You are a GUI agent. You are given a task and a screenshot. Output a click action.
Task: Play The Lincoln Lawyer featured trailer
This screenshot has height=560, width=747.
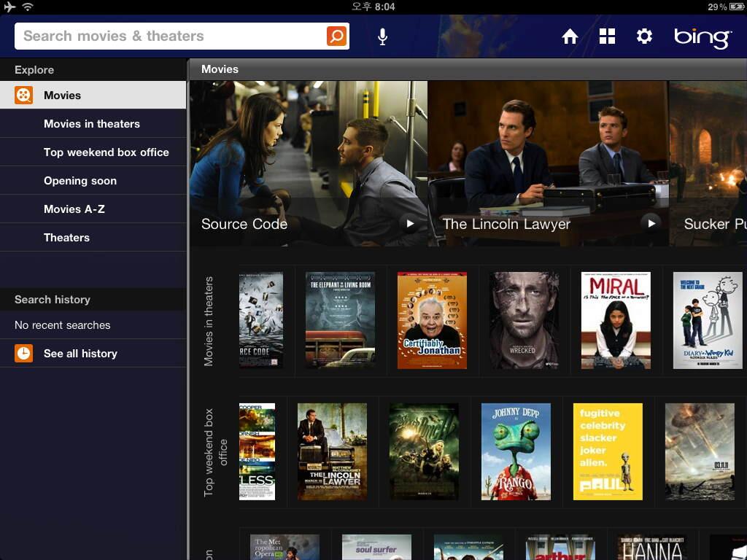pyautogui.click(x=652, y=224)
